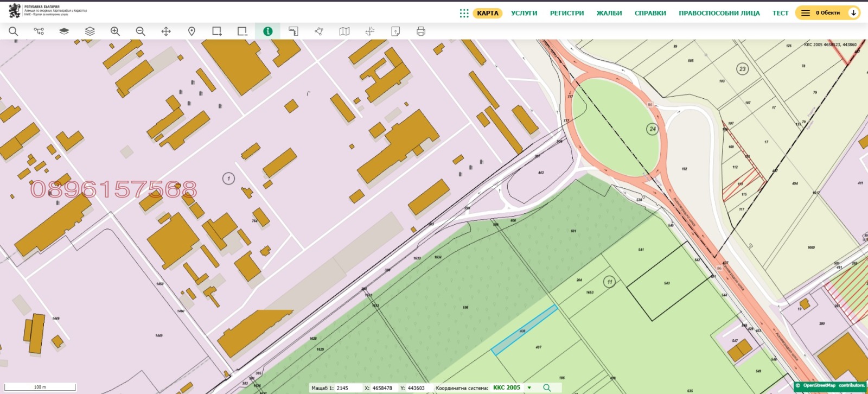Open the КАРТА tab
868x394 pixels.
[x=488, y=13]
